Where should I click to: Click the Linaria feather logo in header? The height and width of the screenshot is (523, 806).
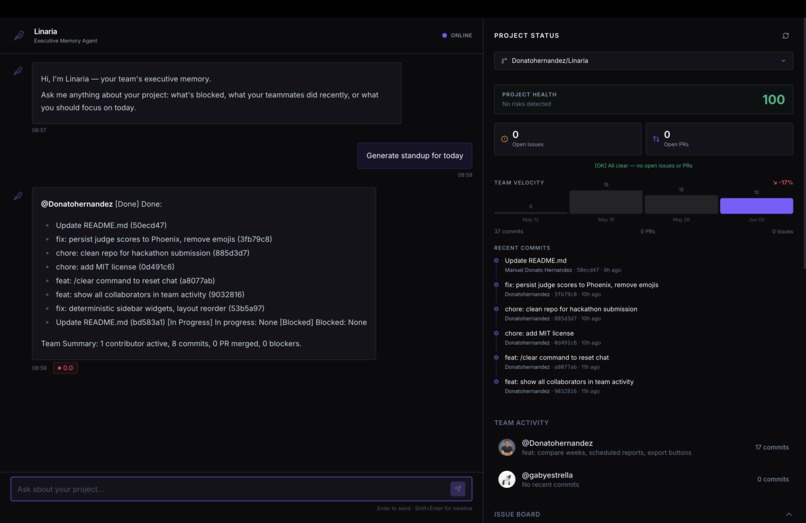point(19,35)
